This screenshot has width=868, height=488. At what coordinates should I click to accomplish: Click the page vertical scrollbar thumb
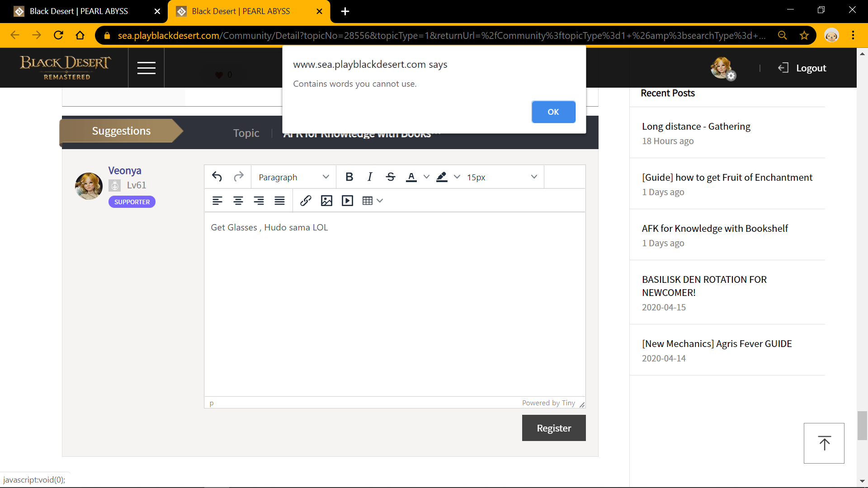862,425
